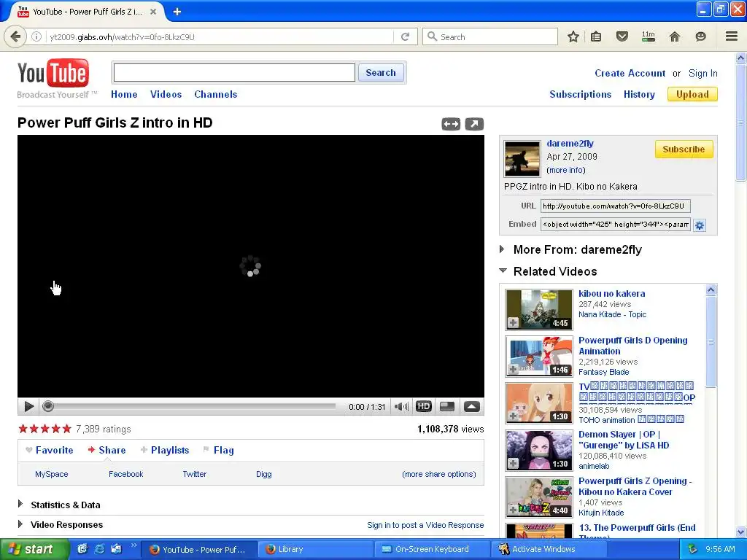Open the site information icon in the address bar
747x560 pixels.
pos(36,36)
